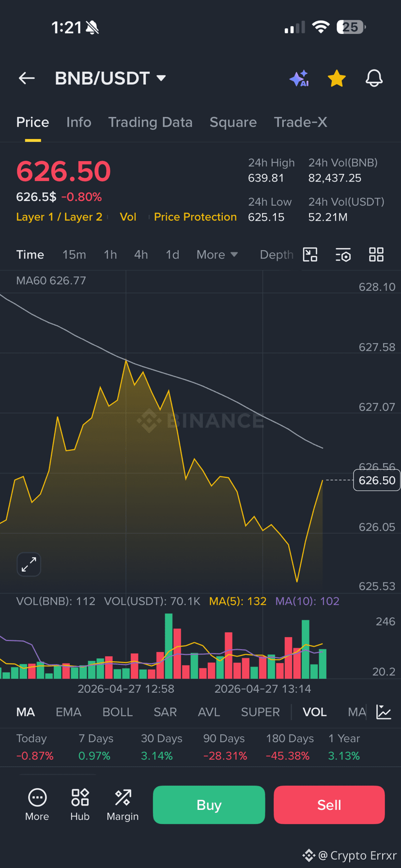
Task: Toggle the yellow favorite star
Action: click(337, 78)
